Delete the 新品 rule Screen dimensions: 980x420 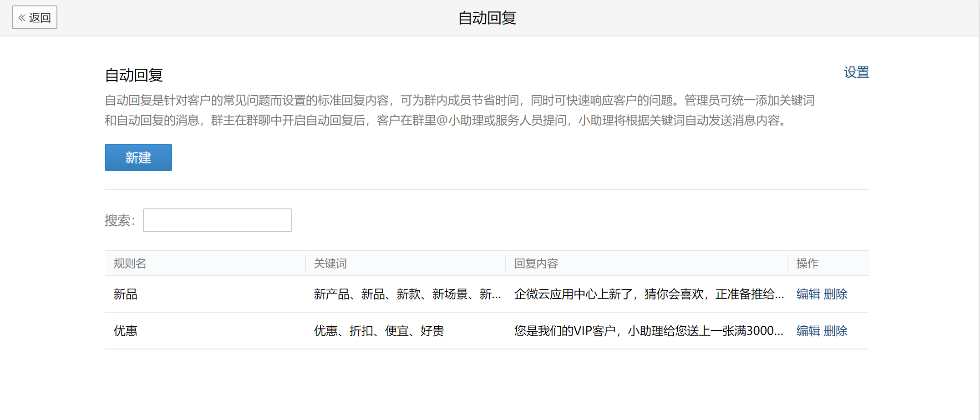(x=835, y=294)
